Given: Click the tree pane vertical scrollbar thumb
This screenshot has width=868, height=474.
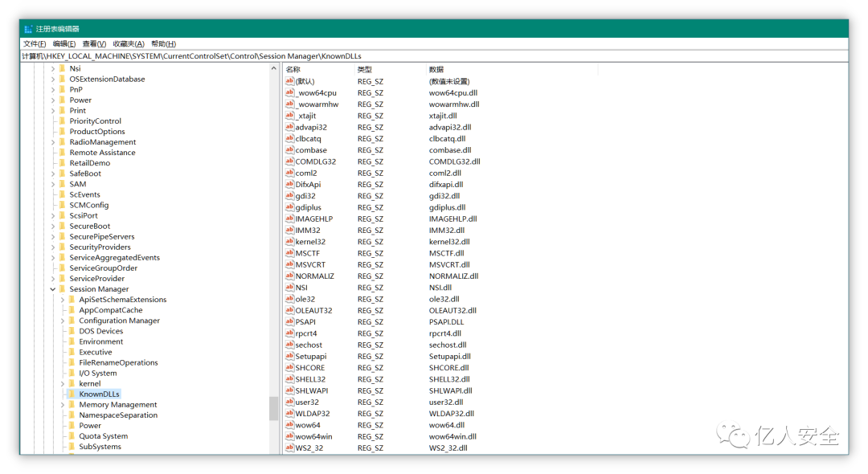Looking at the screenshot, I should click(x=274, y=408).
